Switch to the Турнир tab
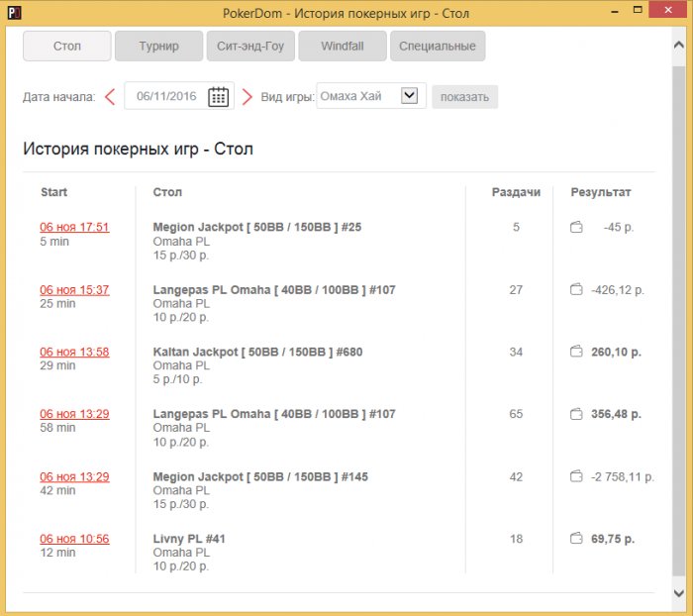693x616 pixels. pos(158,46)
